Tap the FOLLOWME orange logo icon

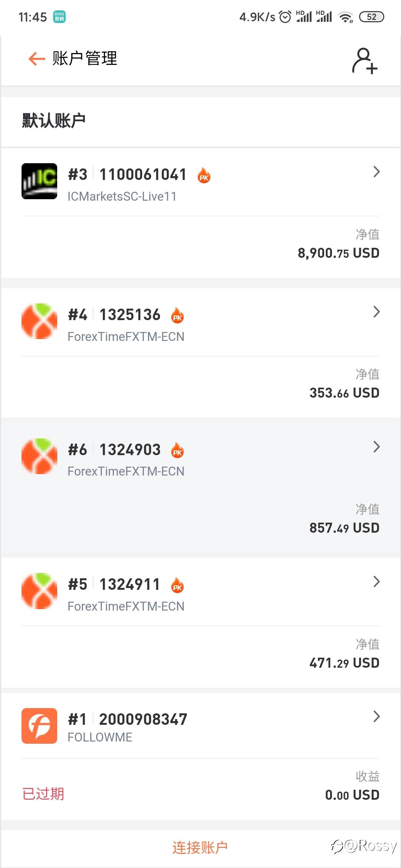pyautogui.click(x=39, y=726)
